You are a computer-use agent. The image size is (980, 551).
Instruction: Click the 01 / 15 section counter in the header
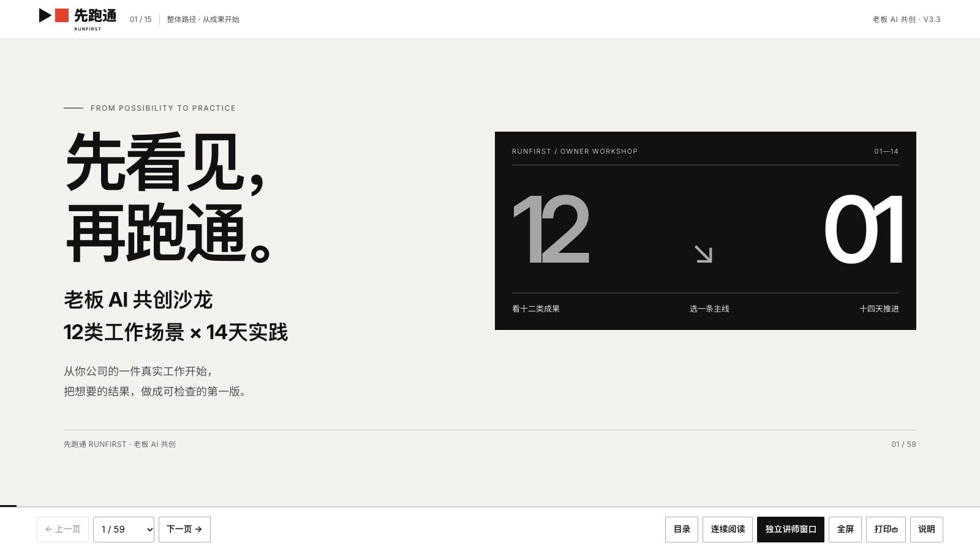point(140,20)
